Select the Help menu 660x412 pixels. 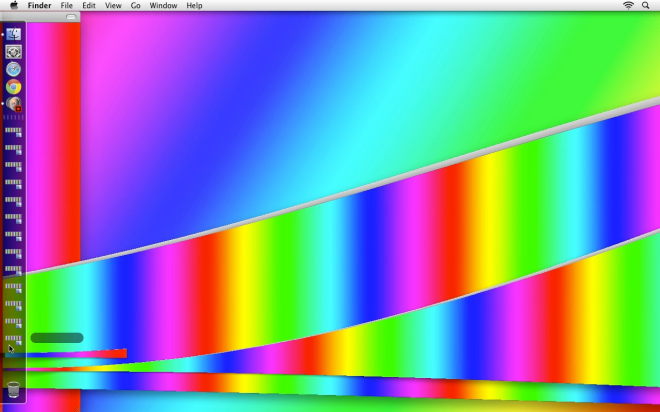pyautogui.click(x=194, y=6)
